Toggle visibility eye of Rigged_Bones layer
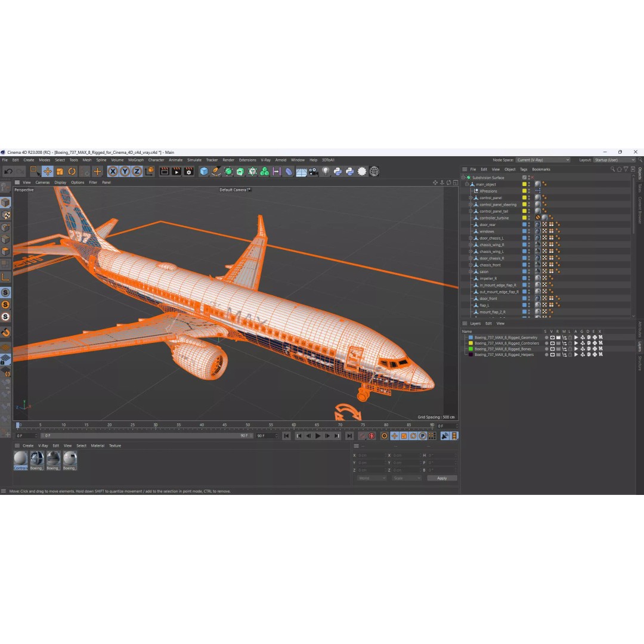This screenshot has height=644, width=644. tap(552, 349)
